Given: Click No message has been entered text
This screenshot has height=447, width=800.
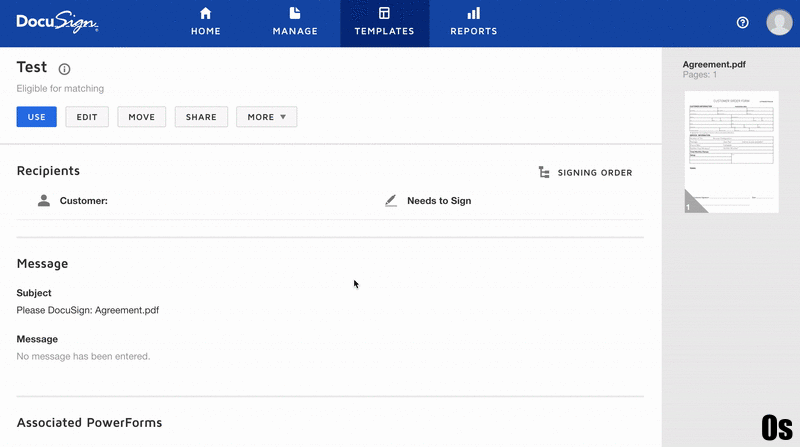Looking at the screenshot, I should tap(83, 356).
